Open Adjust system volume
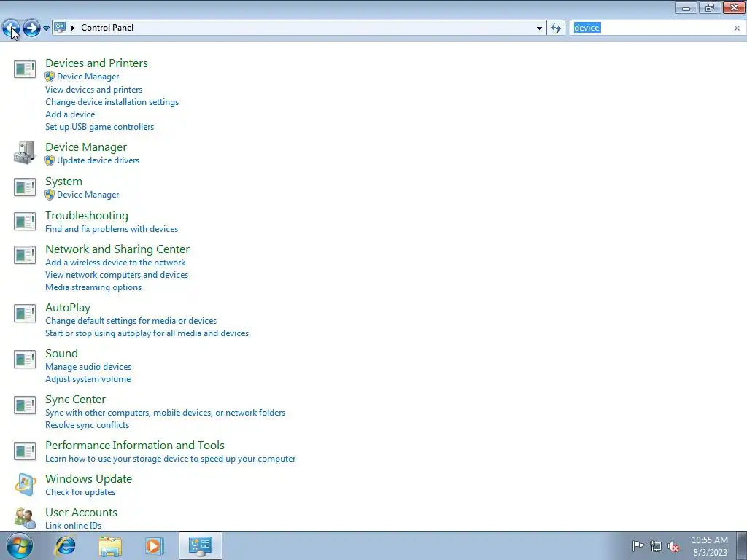Image resolution: width=747 pixels, height=560 pixels. 88,379
